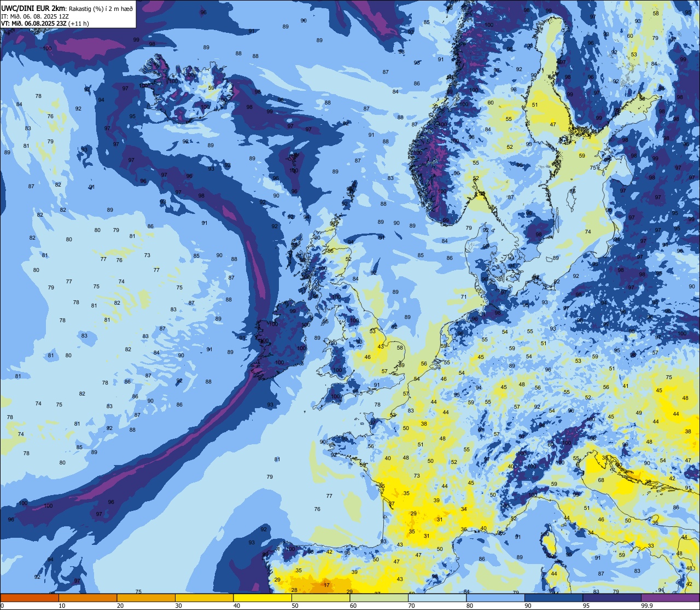Click the '71' value west of Denmark
The width and height of the screenshot is (700, 610).
tap(464, 297)
